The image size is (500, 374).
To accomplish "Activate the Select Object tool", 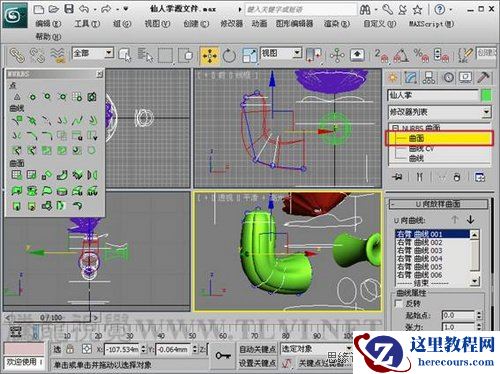I will click(x=125, y=55).
